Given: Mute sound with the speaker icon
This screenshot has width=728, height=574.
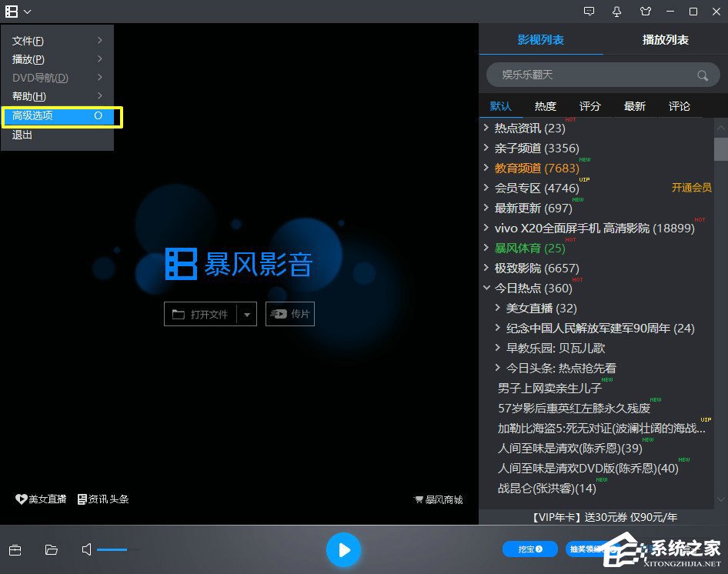Looking at the screenshot, I should [86, 549].
